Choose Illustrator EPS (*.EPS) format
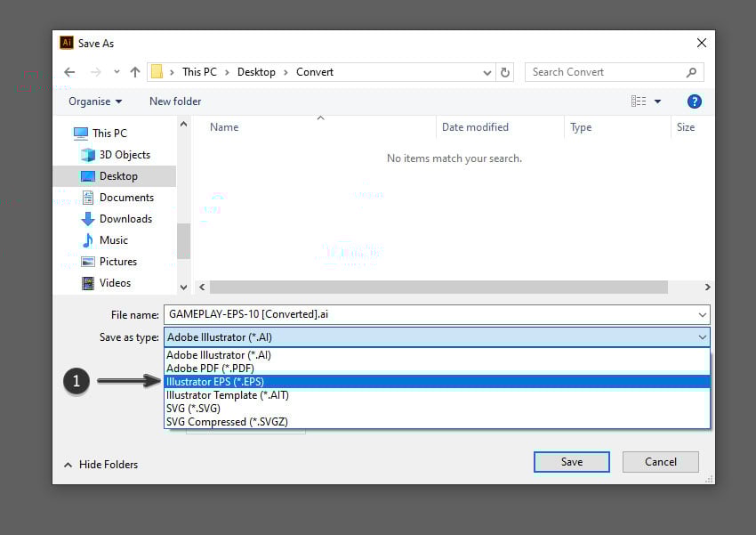 (x=213, y=382)
